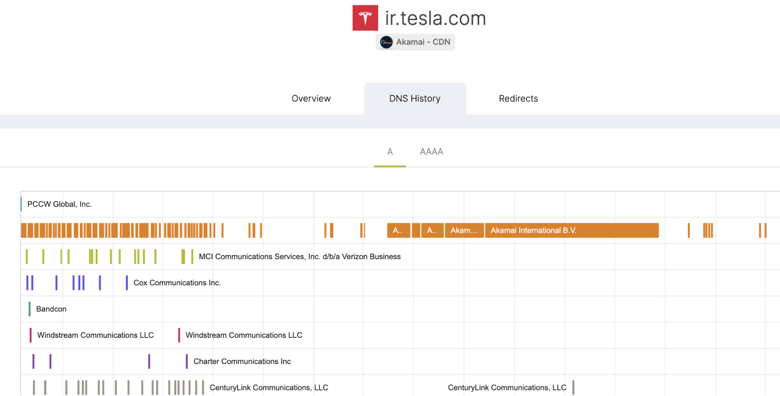Click the marker after right CenturyLink label

click(573, 388)
